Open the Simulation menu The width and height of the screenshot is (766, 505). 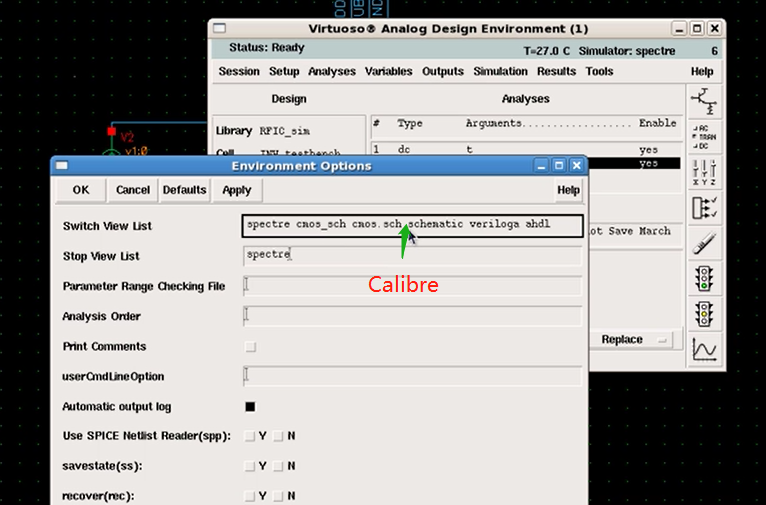click(500, 71)
